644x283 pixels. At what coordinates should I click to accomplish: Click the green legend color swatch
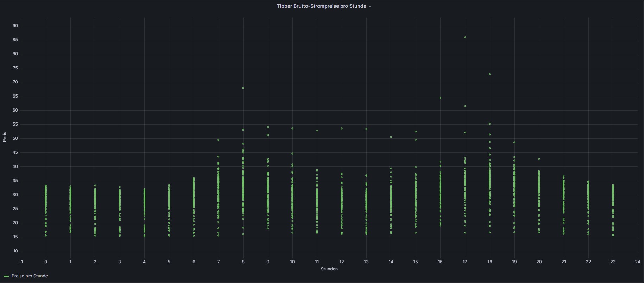[x=6, y=276]
